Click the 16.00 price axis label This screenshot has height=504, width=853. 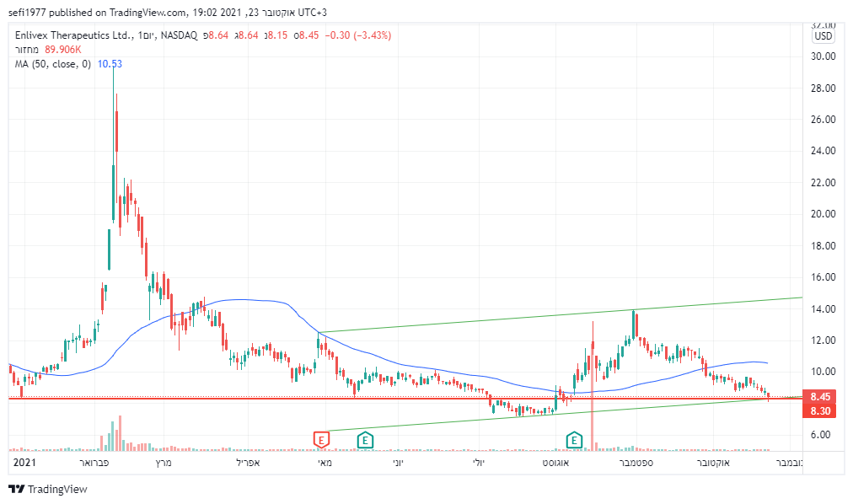[823, 276]
